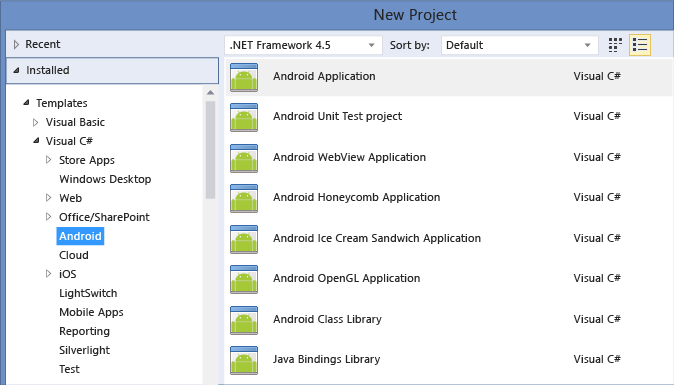Choose 'Android WebView Application' template name
Viewport: 674px width, 385px height.
[x=349, y=157]
